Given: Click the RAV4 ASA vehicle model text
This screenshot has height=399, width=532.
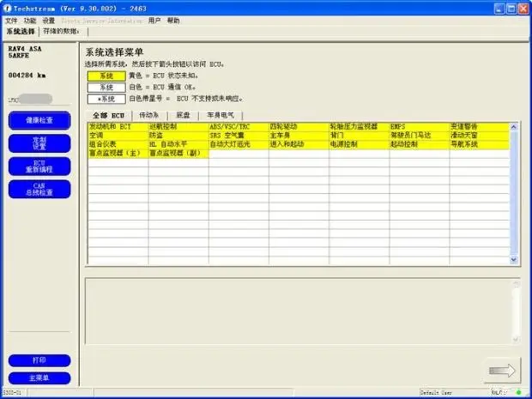Looking at the screenshot, I should 25,49.
